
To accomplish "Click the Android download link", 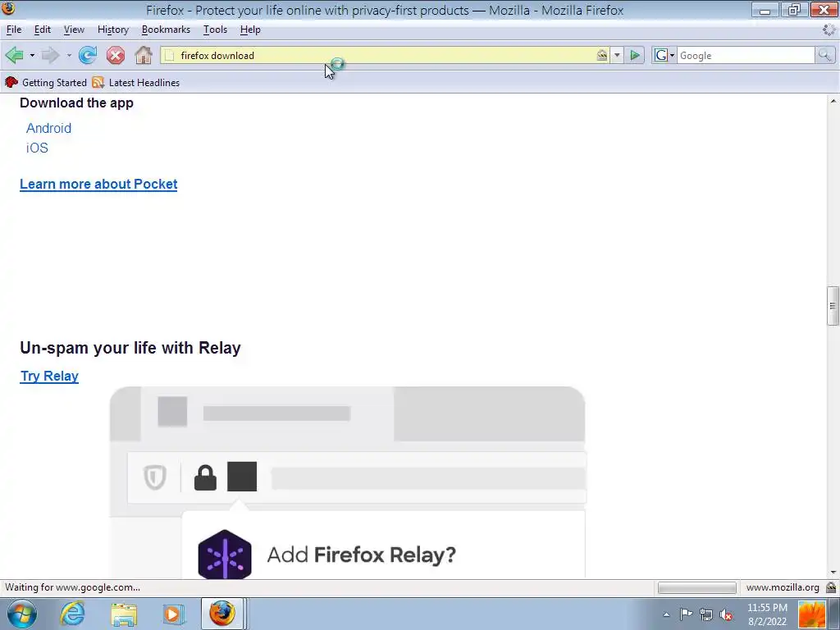I will (x=48, y=128).
